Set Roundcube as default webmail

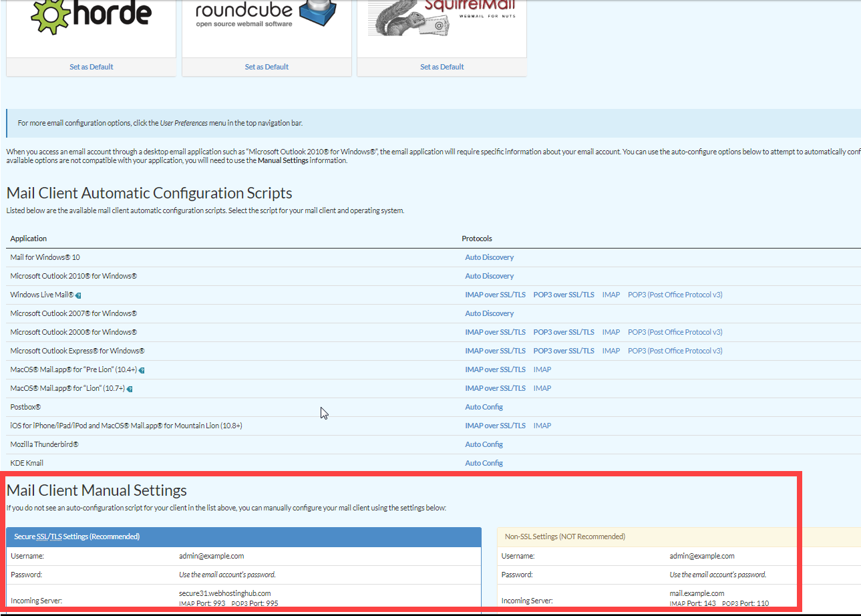267,67
